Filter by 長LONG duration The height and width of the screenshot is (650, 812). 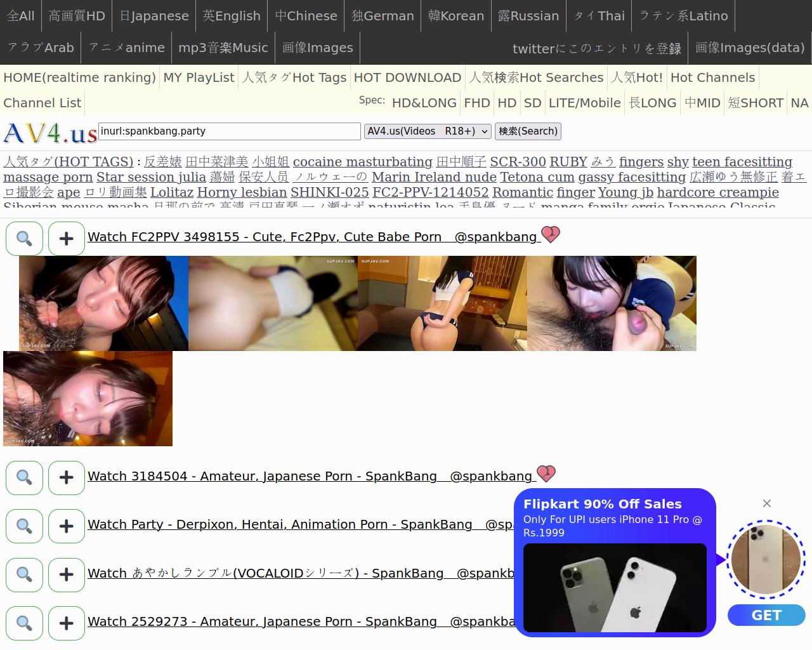click(x=653, y=103)
